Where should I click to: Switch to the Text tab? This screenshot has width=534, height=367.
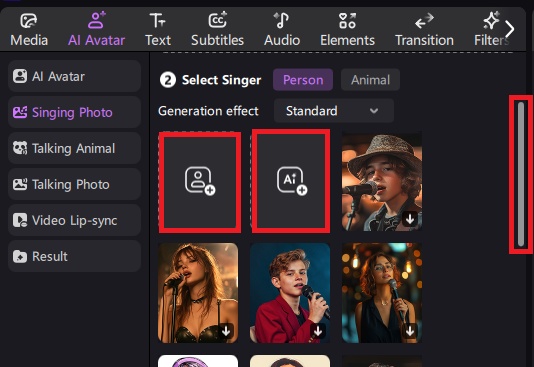click(x=158, y=30)
